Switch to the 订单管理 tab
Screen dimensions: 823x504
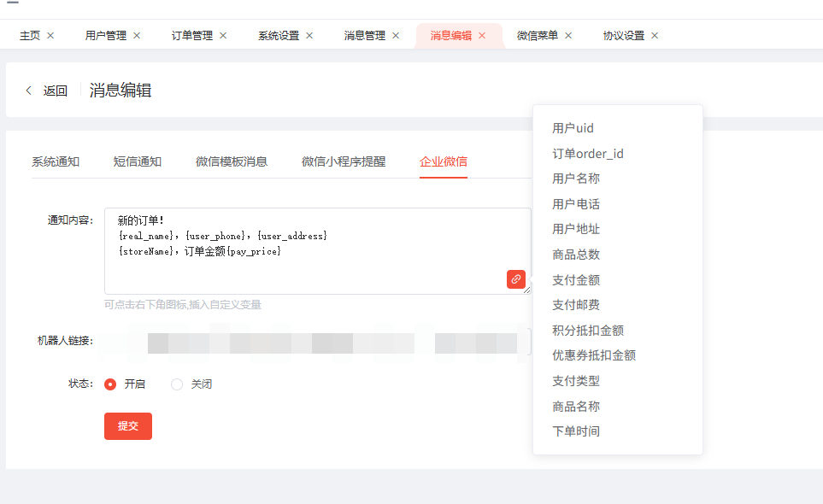coord(192,36)
